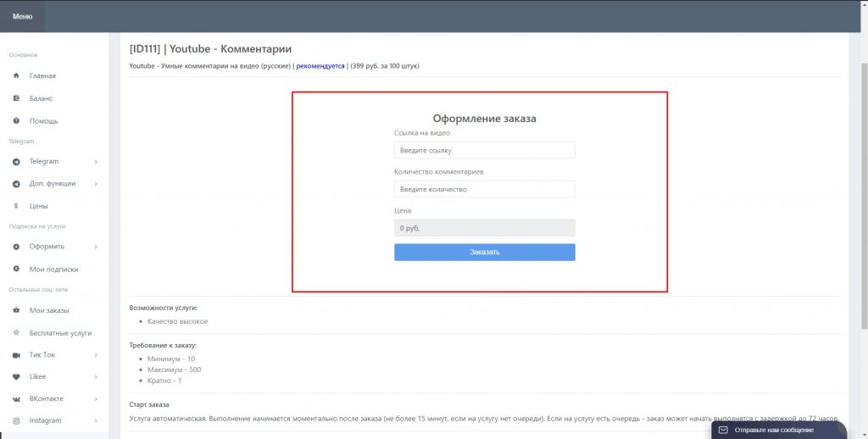Click the Telegram plane icon in sidebar
Viewport: 868px width, 439px height.
coord(16,161)
